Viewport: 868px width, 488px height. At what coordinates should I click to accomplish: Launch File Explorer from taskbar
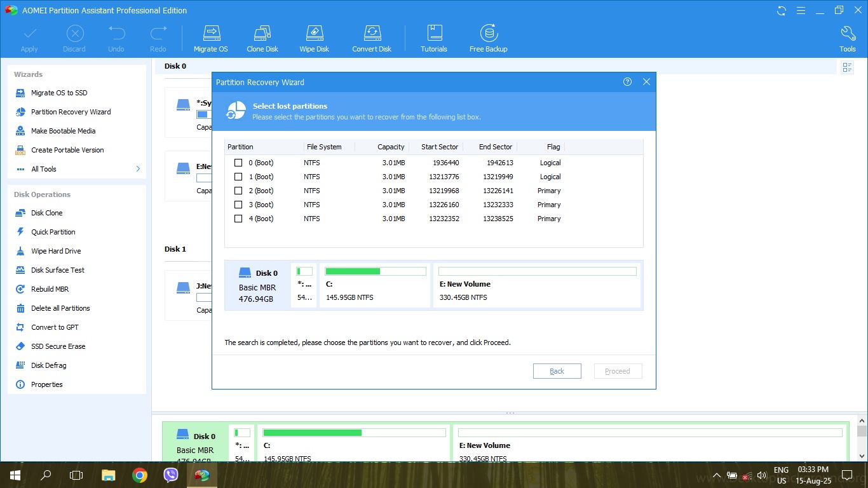coord(108,475)
